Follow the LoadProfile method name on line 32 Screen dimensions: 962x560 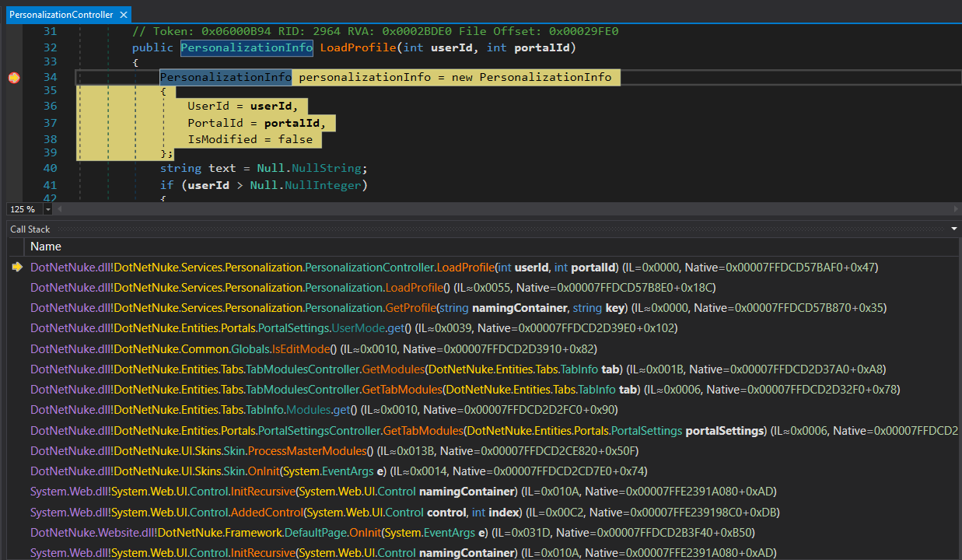pyautogui.click(x=359, y=48)
